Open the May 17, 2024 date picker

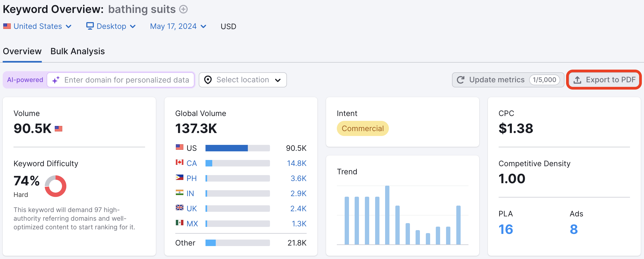[178, 26]
